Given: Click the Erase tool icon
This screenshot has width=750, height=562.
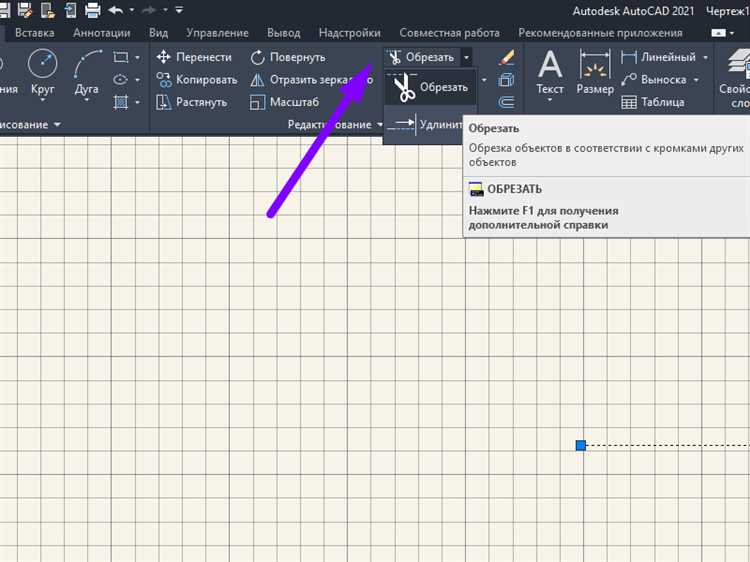Looking at the screenshot, I should pos(507,57).
